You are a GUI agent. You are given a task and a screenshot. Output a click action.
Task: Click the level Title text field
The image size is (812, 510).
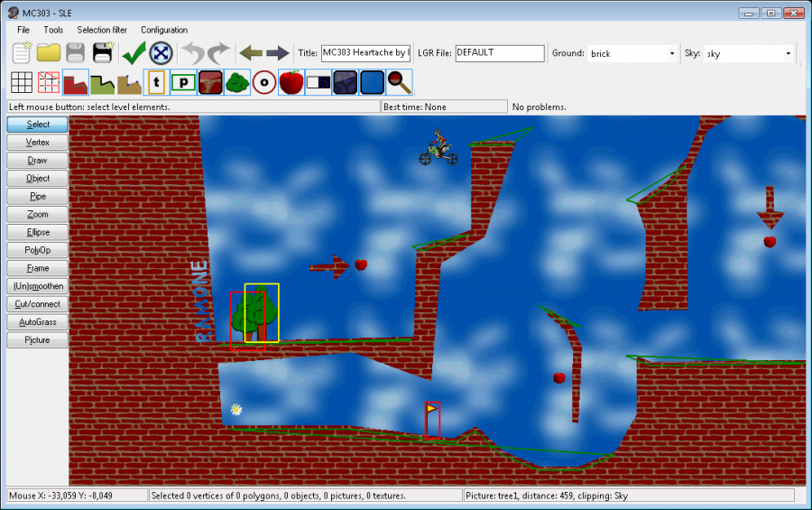click(365, 53)
